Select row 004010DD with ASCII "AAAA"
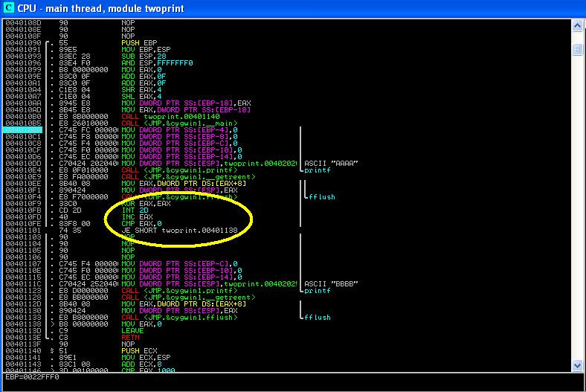586x392 pixels. pyautogui.click(x=287, y=164)
